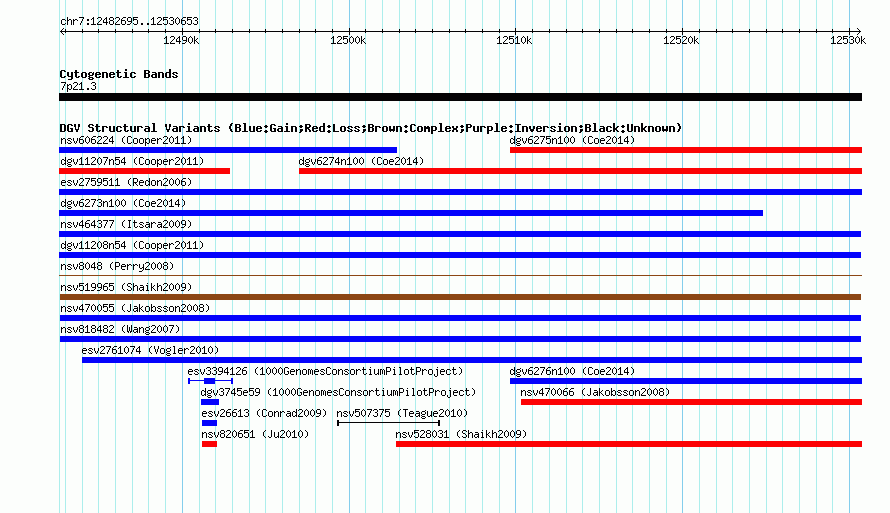This screenshot has width=890, height=513.
Task: Click the 7p21.3 band label
Action: 78,86
